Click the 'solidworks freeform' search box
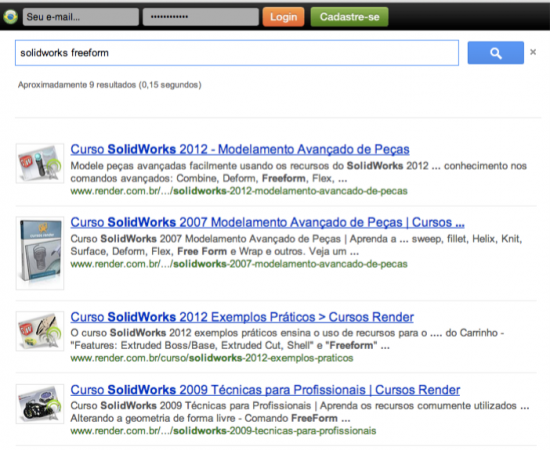 coord(237,53)
